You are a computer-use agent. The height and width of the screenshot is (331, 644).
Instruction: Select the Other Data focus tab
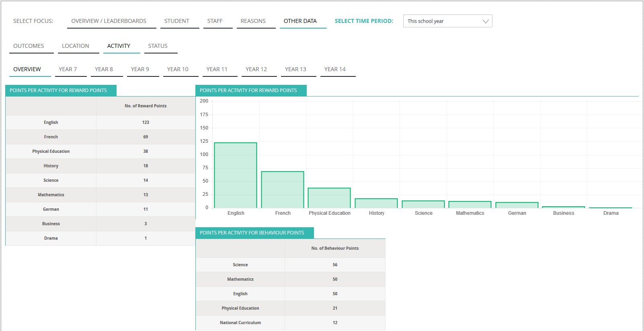(303, 21)
